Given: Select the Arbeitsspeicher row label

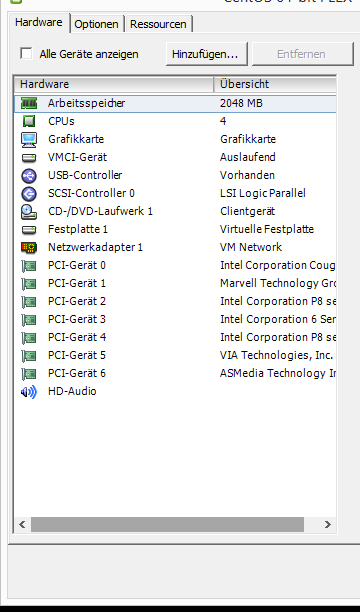Looking at the screenshot, I should (86, 103).
